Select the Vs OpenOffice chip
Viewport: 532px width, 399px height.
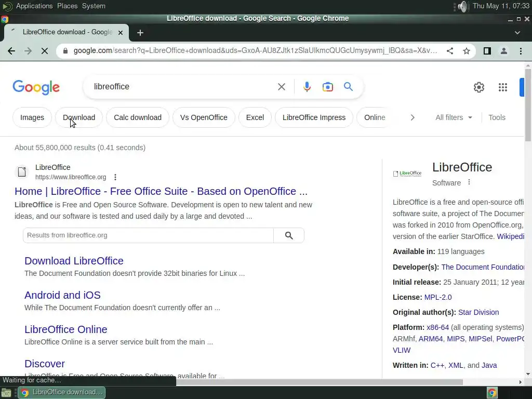(204, 117)
